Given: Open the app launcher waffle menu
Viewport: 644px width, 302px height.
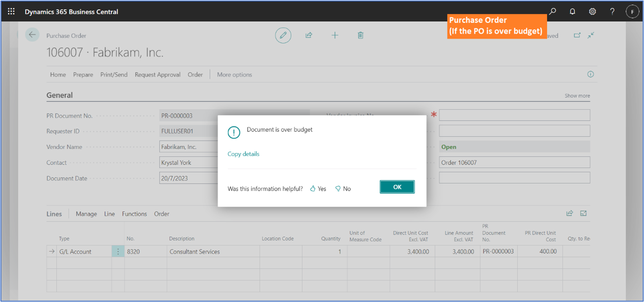Looking at the screenshot, I should coord(11,11).
